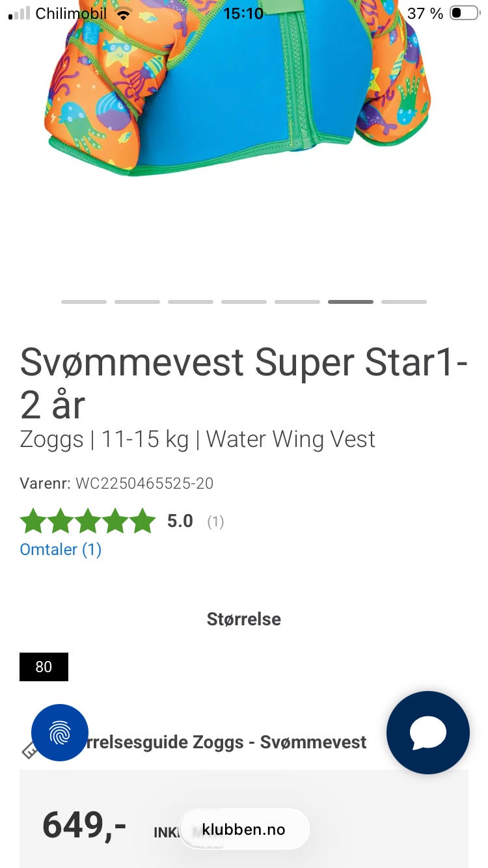488x868 pixels.
Task: Select the active sixth image indicator
Action: coord(351,302)
